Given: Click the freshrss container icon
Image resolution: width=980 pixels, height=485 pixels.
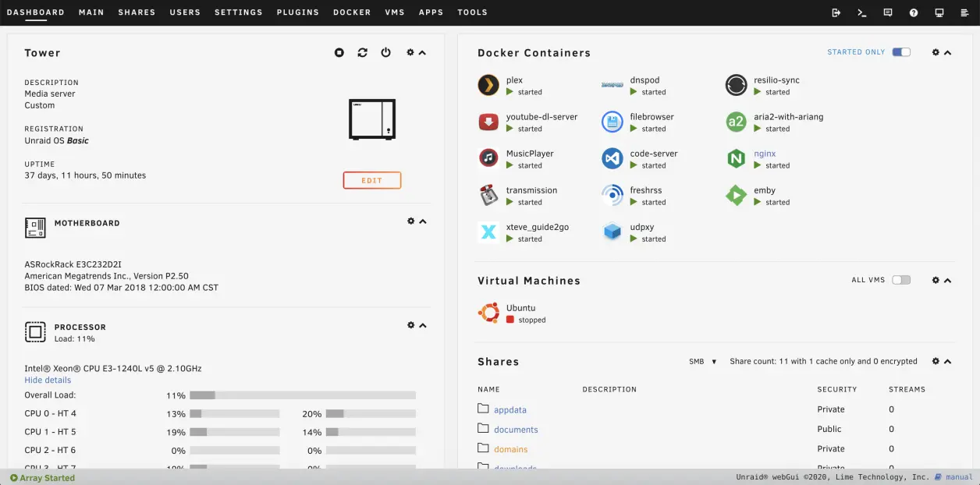Looking at the screenshot, I should pos(612,195).
